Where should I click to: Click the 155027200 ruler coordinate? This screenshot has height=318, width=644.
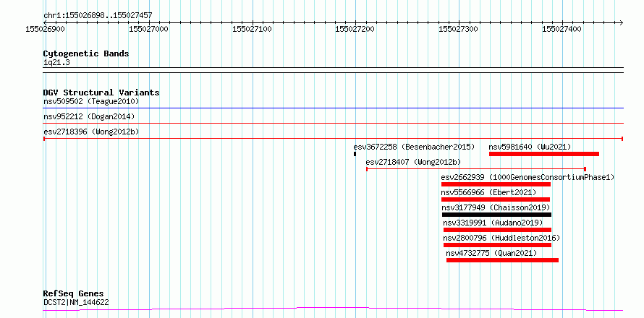355,29
